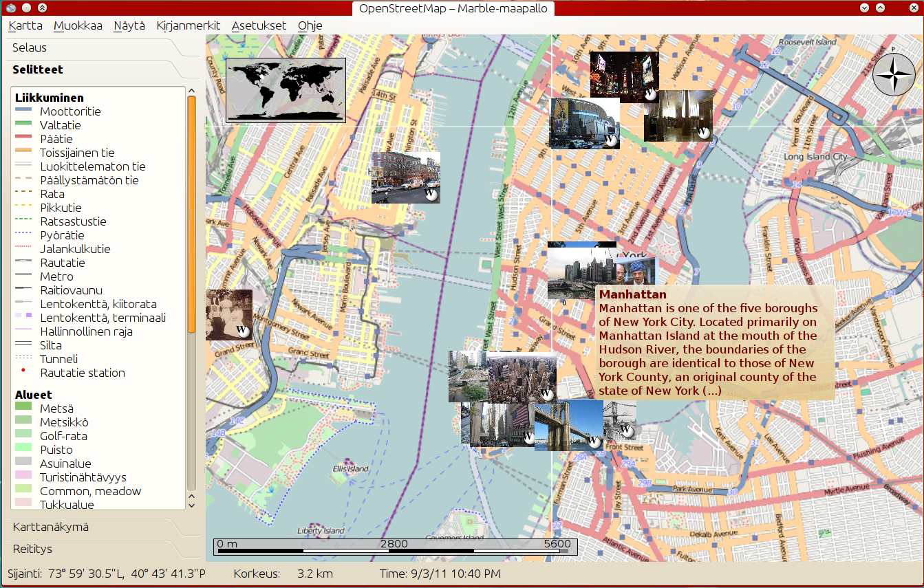Open the aerial skyscrapers photo thumbnail
The width and height of the screenshot is (924, 588).
pos(522,377)
